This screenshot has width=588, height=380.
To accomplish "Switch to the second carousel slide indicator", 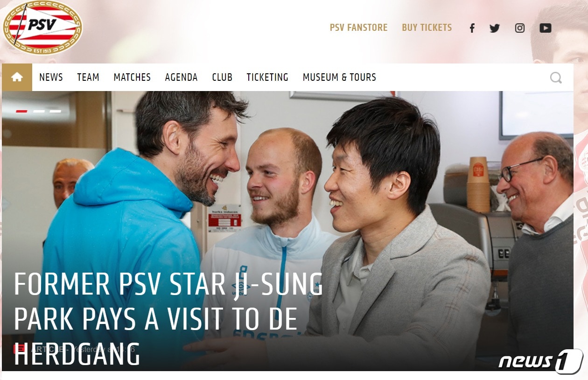I will point(39,111).
